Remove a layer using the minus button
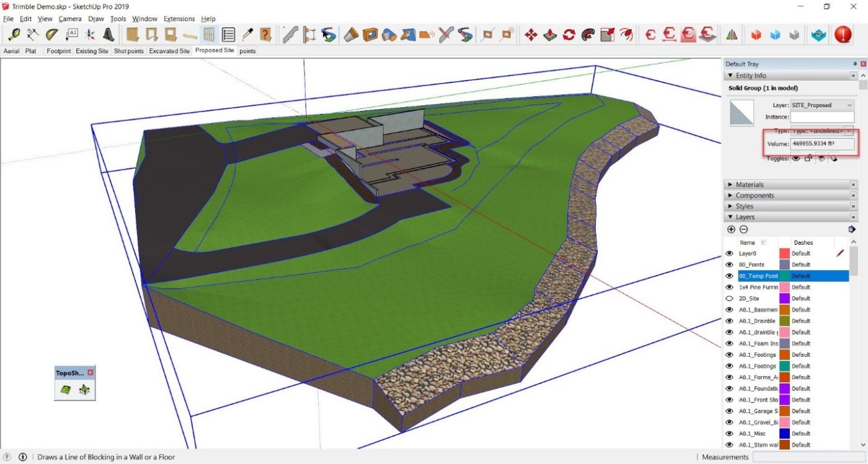 click(x=744, y=229)
